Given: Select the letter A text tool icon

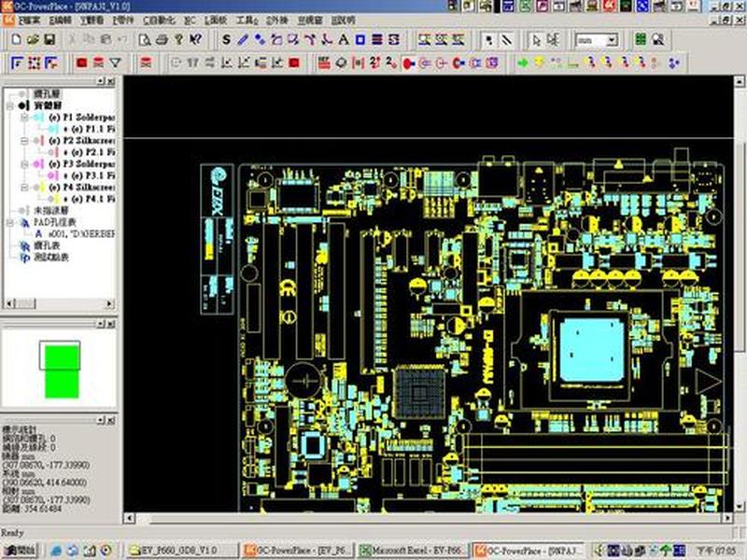Looking at the screenshot, I should [x=343, y=39].
